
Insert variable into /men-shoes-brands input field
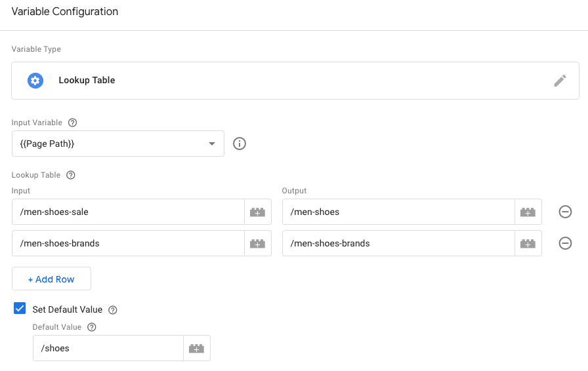click(258, 243)
